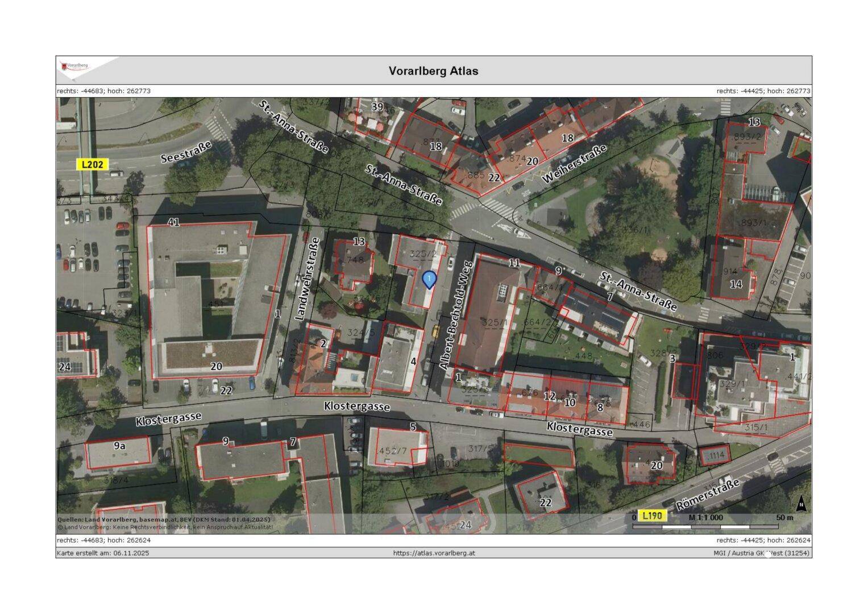Image resolution: width=868 pixels, height=614 pixels.
Task: Click parcel number 317/5 label
Action: coord(480,449)
